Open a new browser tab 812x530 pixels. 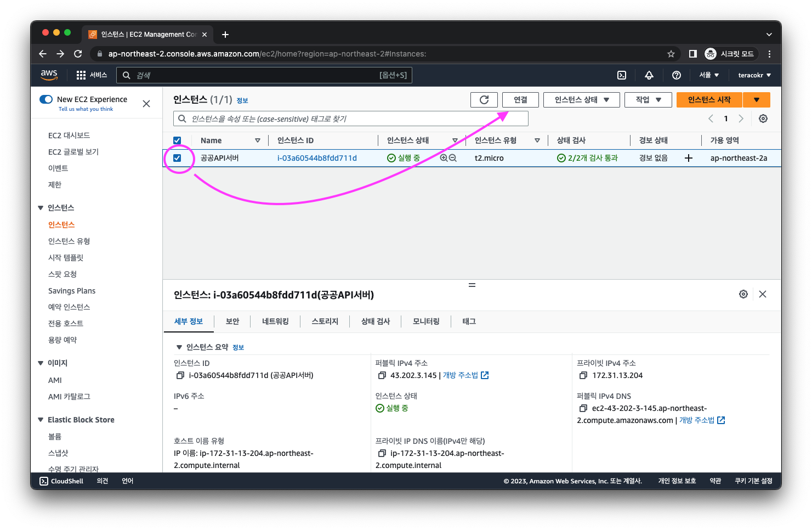tap(225, 35)
